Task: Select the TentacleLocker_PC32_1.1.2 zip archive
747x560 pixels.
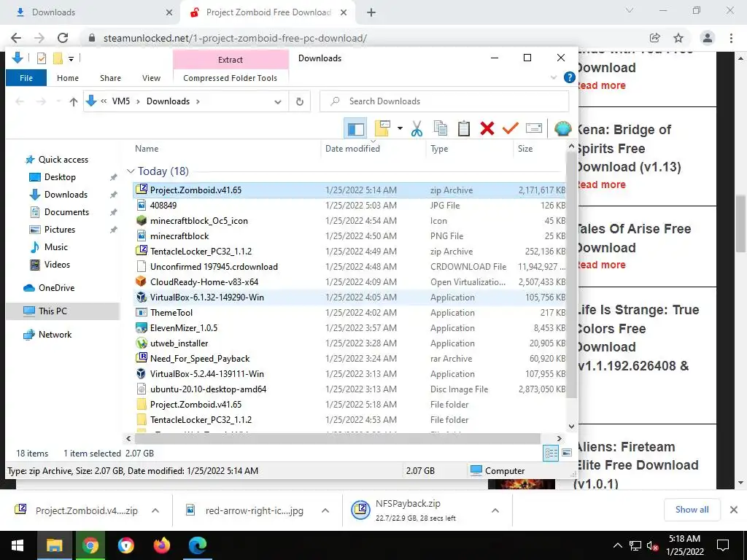Action: pyautogui.click(x=349, y=251)
